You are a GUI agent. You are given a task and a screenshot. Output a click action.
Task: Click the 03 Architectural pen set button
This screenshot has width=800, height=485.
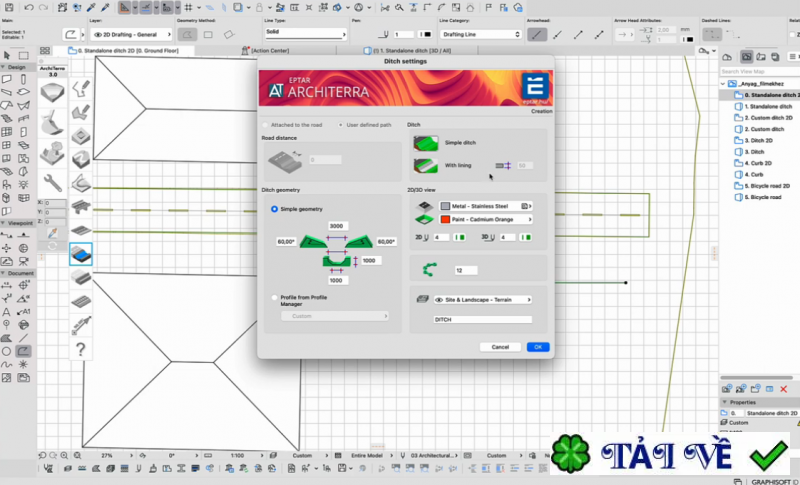pyautogui.click(x=431, y=455)
